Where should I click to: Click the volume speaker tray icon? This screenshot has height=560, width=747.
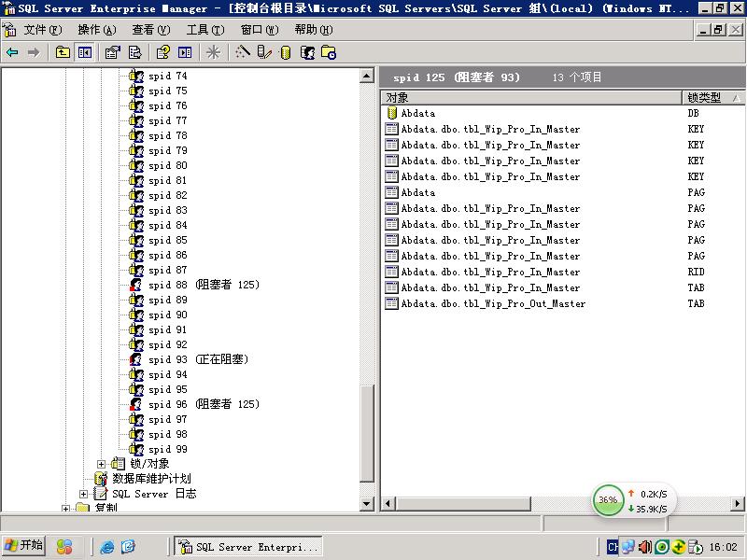[x=645, y=547]
